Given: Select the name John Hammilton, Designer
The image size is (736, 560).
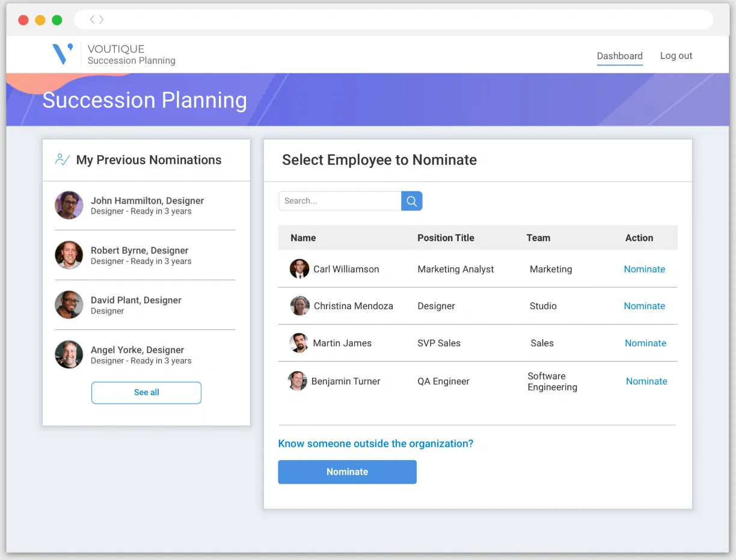Looking at the screenshot, I should [x=147, y=200].
